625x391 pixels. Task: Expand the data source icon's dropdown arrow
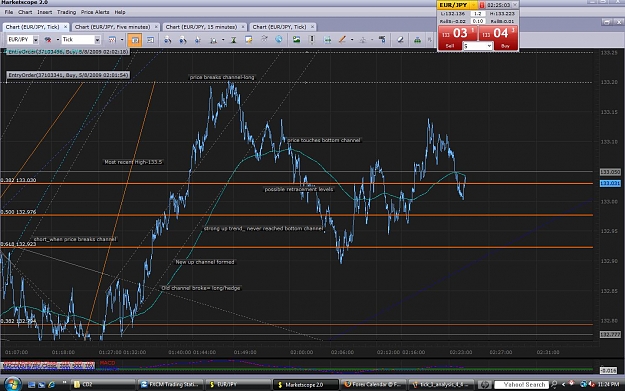click(x=58, y=39)
